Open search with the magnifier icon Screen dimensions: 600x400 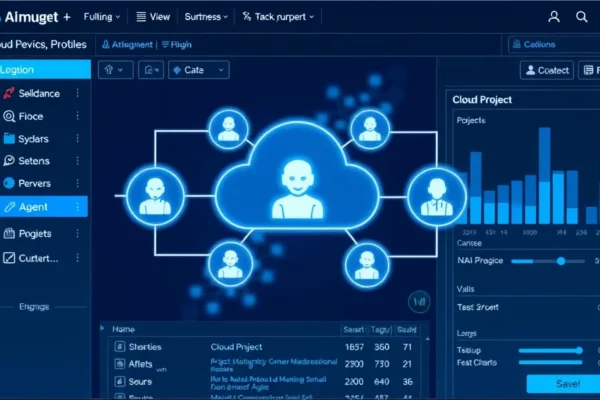pos(582,17)
